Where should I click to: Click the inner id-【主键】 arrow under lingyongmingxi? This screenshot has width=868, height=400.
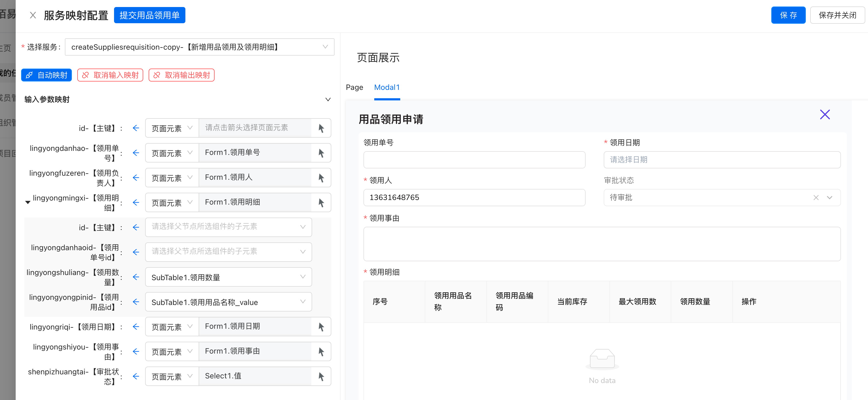click(x=136, y=228)
